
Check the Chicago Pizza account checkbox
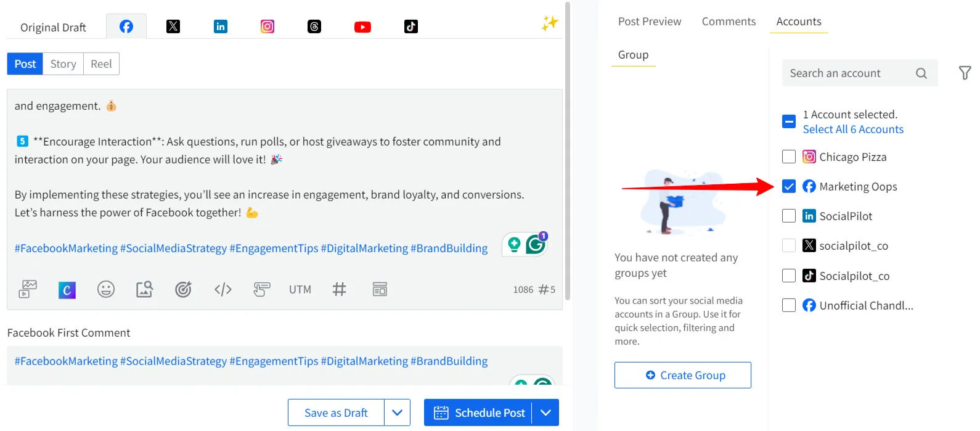click(x=789, y=157)
